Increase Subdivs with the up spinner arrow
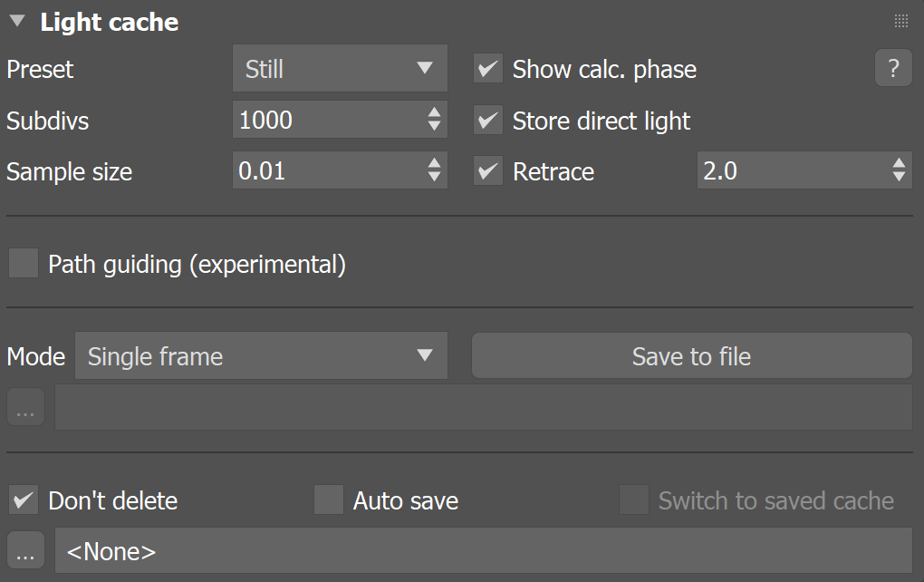Image resolution: width=924 pixels, height=582 pixels. (x=434, y=112)
